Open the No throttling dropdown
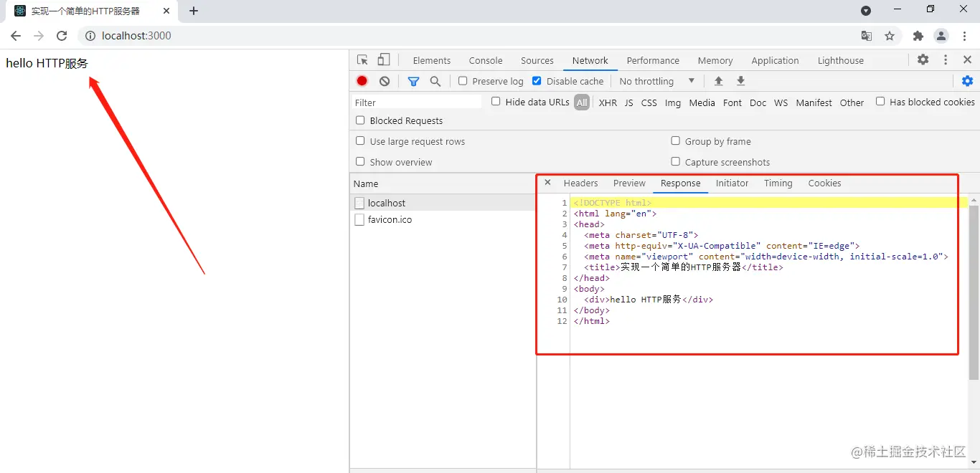The image size is (980, 473). pyautogui.click(x=656, y=81)
